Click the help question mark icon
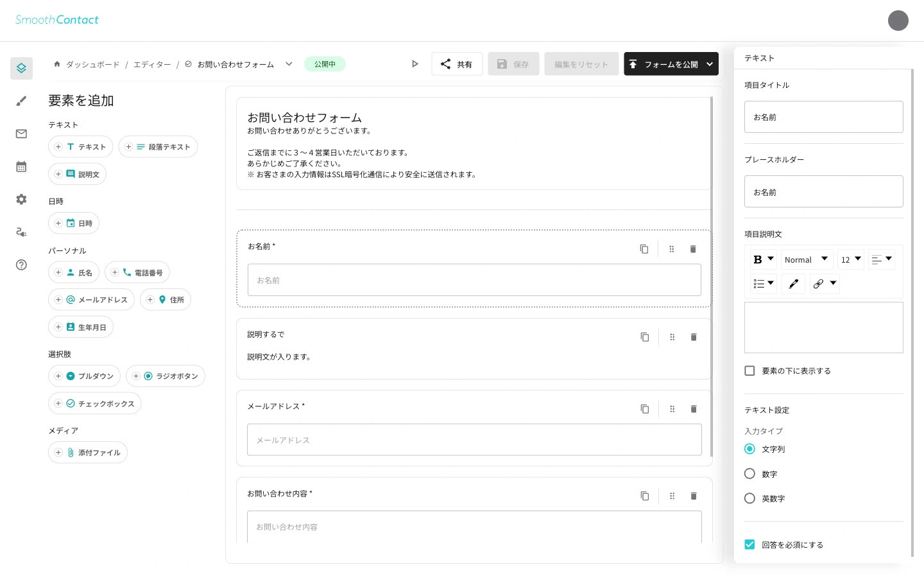The image size is (924, 578). click(21, 265)
